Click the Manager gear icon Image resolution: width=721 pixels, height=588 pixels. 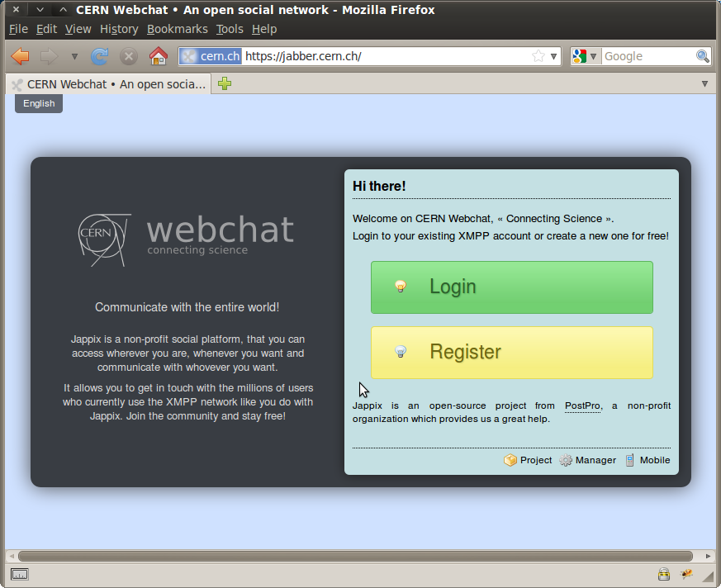566,460
